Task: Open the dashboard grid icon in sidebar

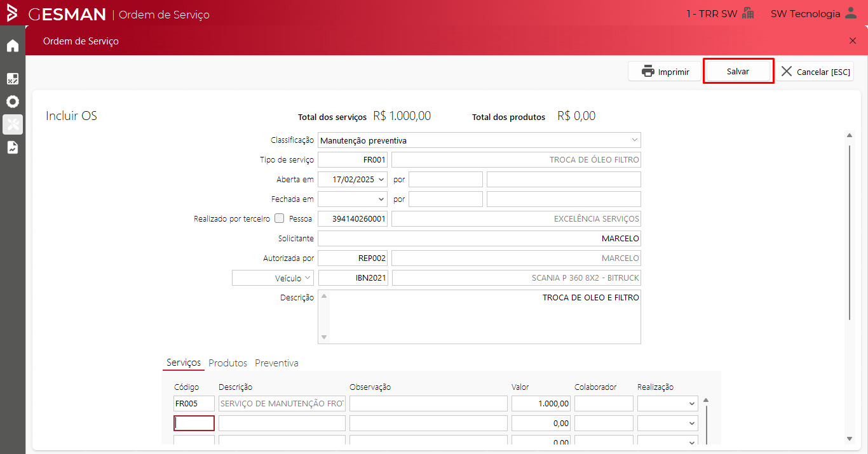Action: coord(13,79)
